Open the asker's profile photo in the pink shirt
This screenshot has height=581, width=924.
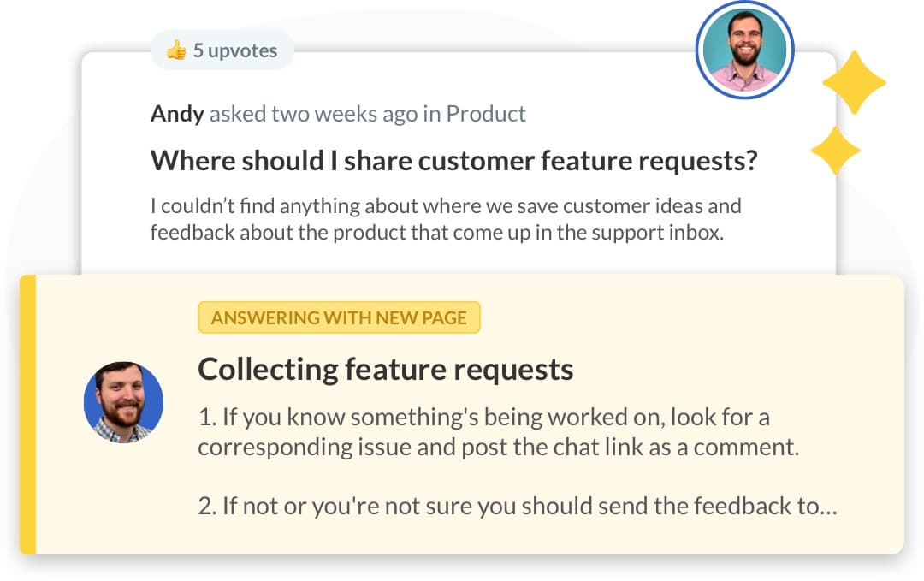744,50
